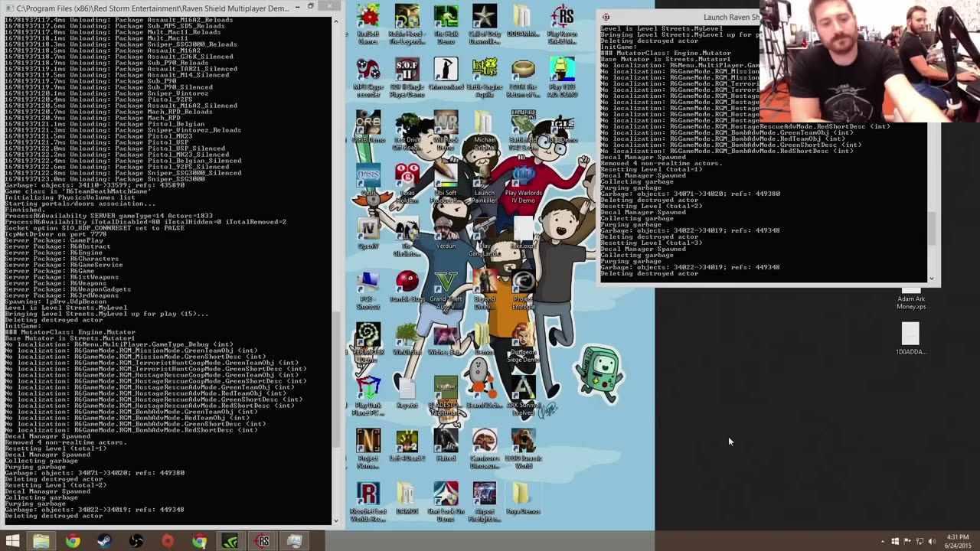Select the Play 1503 A.D. DEMO icon
980x551 pixels.
562,77
